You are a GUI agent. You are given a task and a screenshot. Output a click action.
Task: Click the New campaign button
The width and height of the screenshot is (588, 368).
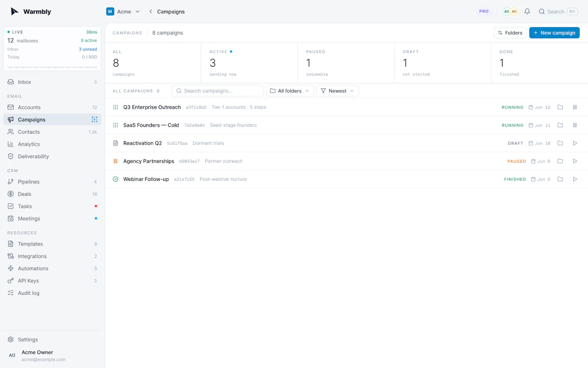point(554,33)
